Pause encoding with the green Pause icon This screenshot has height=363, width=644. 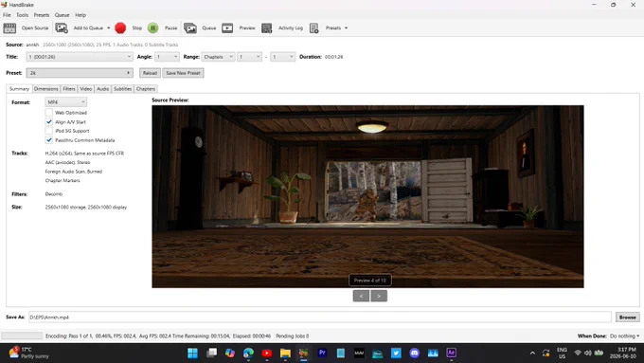tap(152, 27)
